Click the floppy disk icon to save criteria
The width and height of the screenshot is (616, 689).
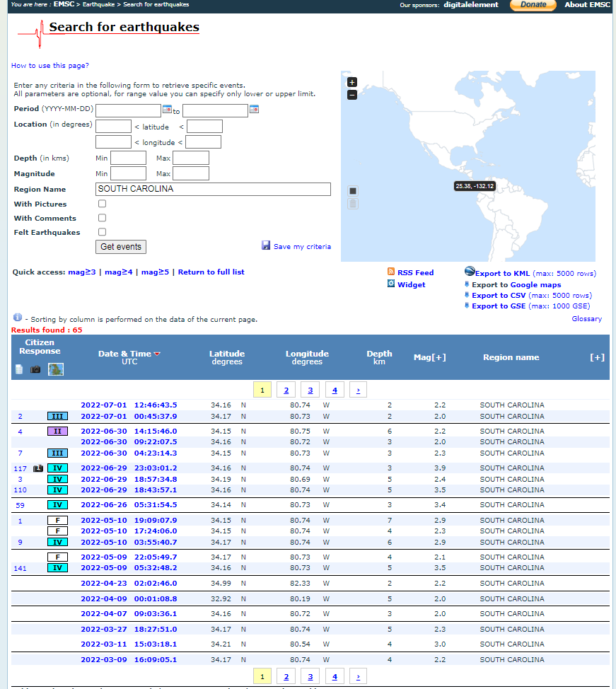(266, 245)
